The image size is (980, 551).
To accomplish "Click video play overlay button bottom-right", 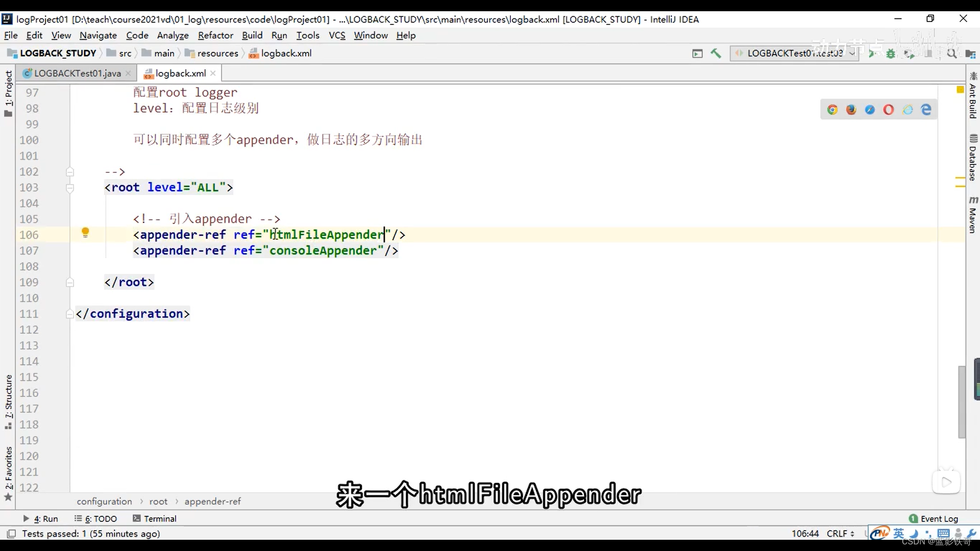I will tap(946, 482).
